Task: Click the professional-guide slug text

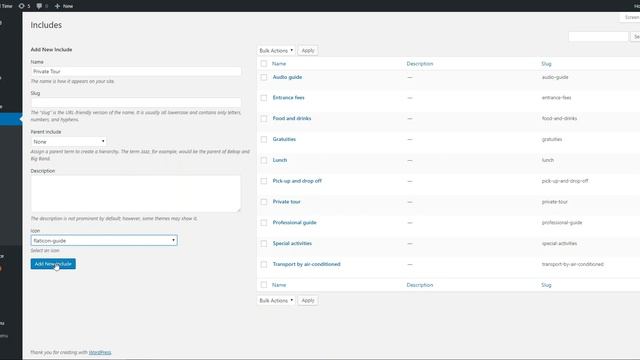Action: (562, 222)
